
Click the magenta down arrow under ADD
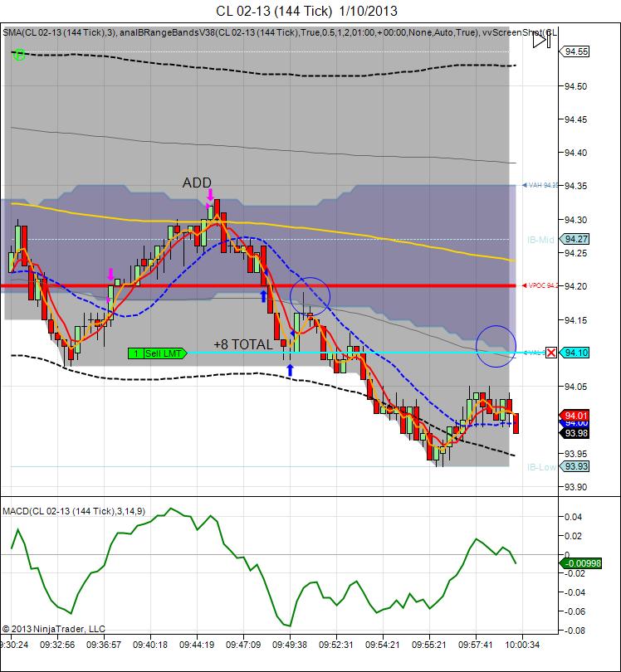[210, 196]
